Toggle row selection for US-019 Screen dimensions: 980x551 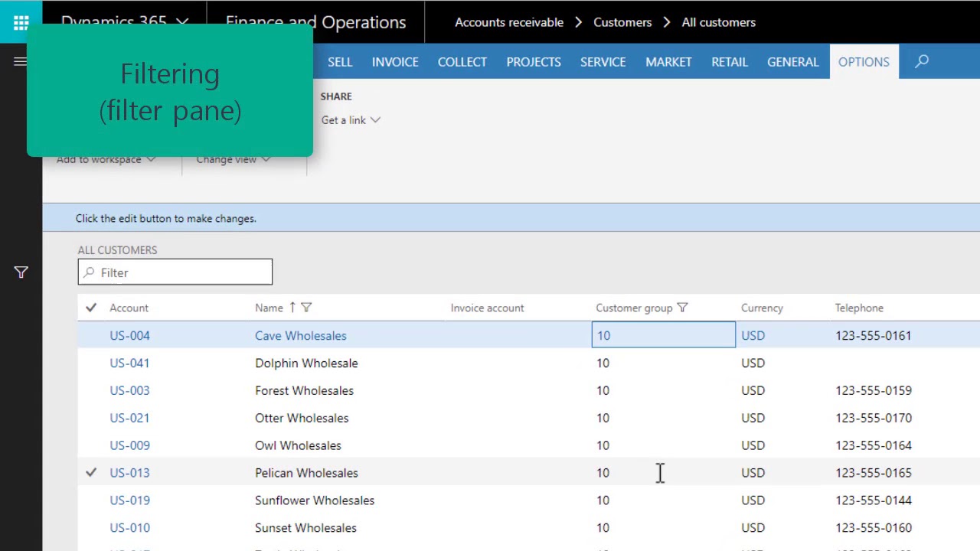91,500
